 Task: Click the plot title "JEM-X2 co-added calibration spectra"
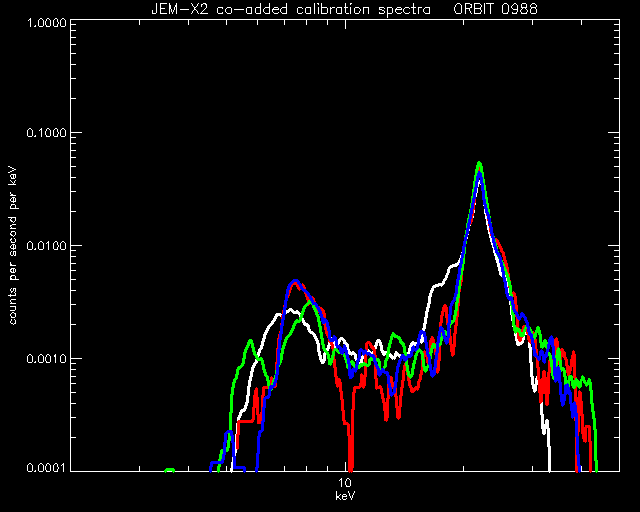click(x=291, y=9)
